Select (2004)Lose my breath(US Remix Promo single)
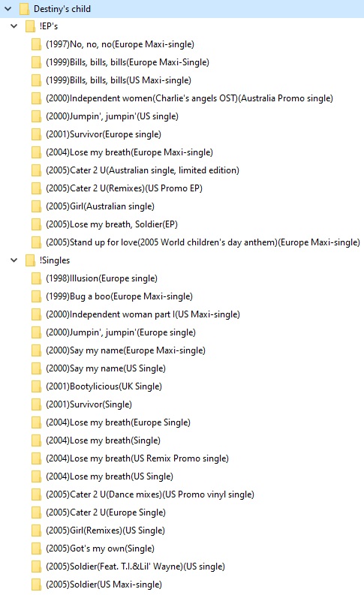The height and width of the screenshot is (595, 364). pos(137,458)
